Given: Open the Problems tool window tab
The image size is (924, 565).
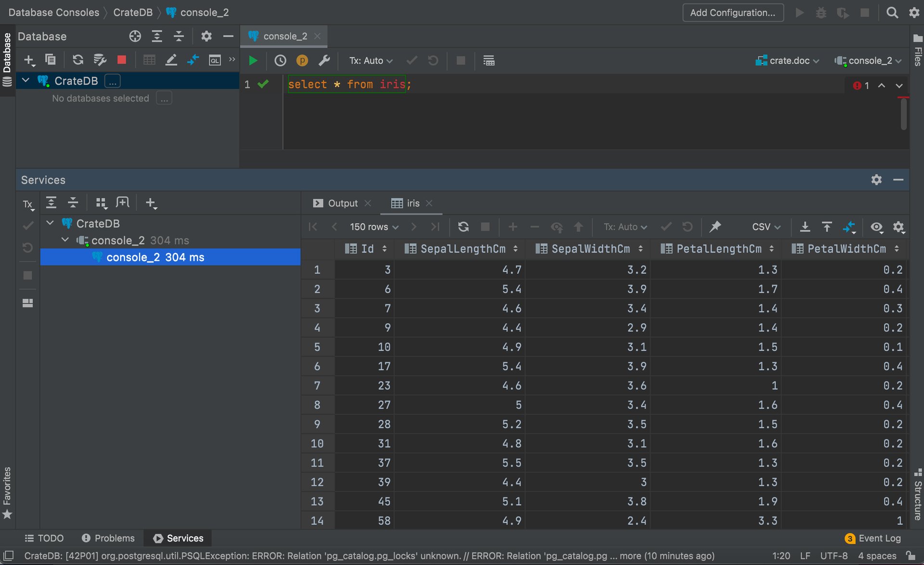Looking at the screenshot, I should pyautogui.click(x=108, y=538).
